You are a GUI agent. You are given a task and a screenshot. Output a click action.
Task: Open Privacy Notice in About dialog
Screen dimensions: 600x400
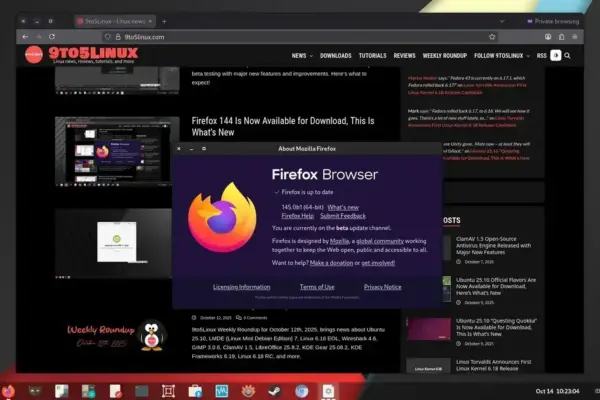coord(383,287)
